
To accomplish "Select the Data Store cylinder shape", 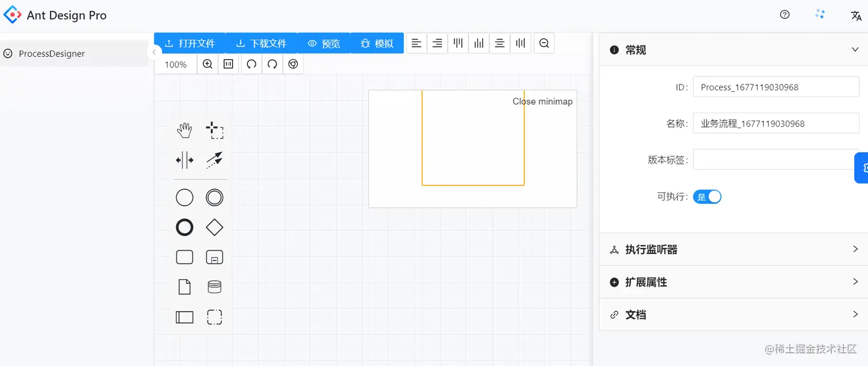I will pos(214,287).
